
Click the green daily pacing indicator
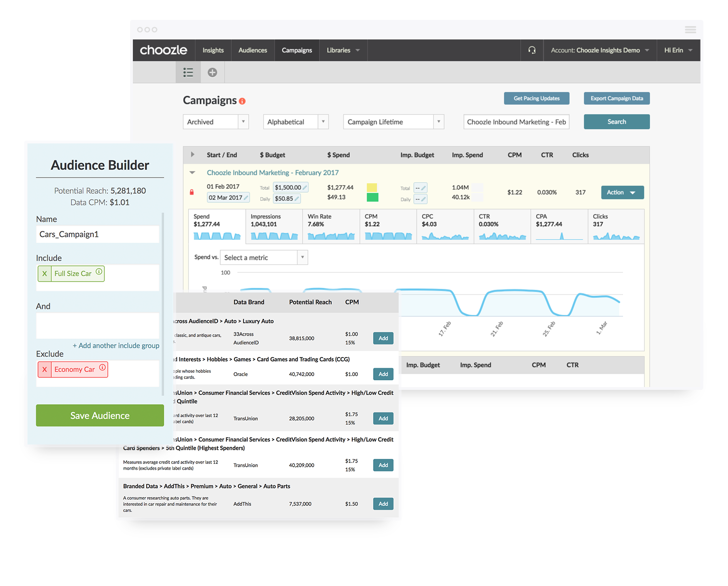(x=373, y=198)
